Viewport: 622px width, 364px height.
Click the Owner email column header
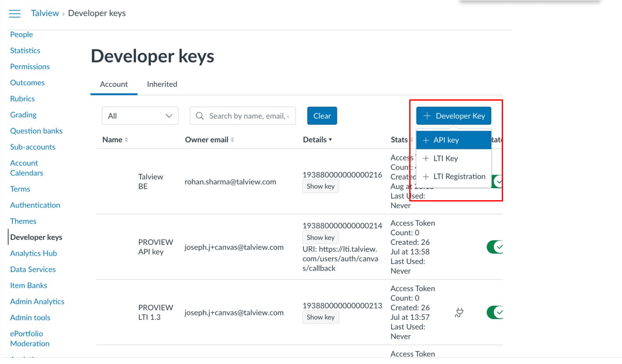pos(207,140)
